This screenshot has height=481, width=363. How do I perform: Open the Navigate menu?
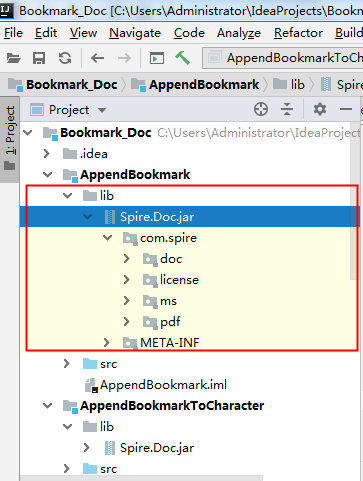click(x=135, y=33)
